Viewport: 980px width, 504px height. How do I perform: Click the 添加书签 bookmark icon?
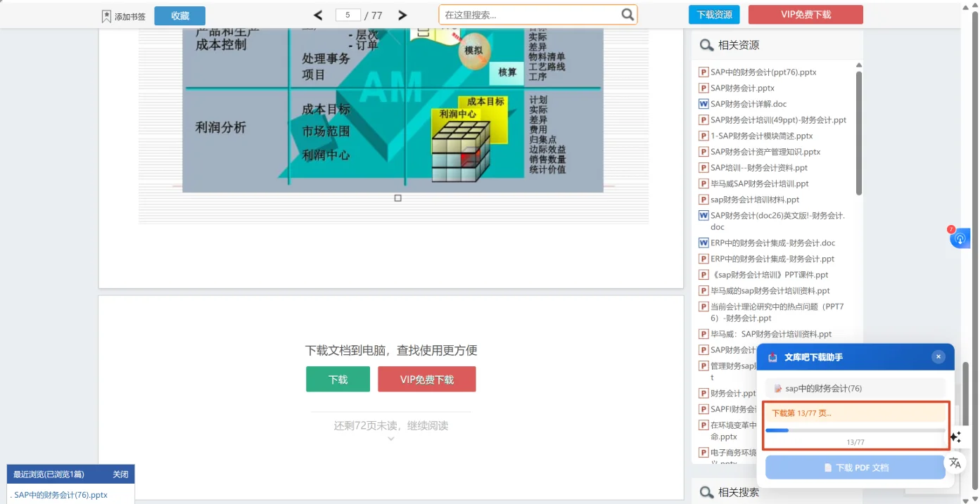pyautogui.click(x=106, y=16)
